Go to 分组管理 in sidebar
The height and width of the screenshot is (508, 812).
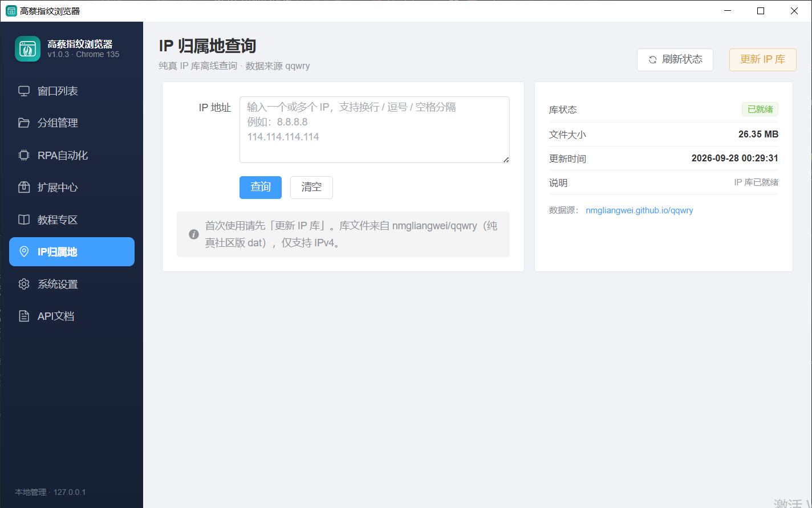pos(72,123)
